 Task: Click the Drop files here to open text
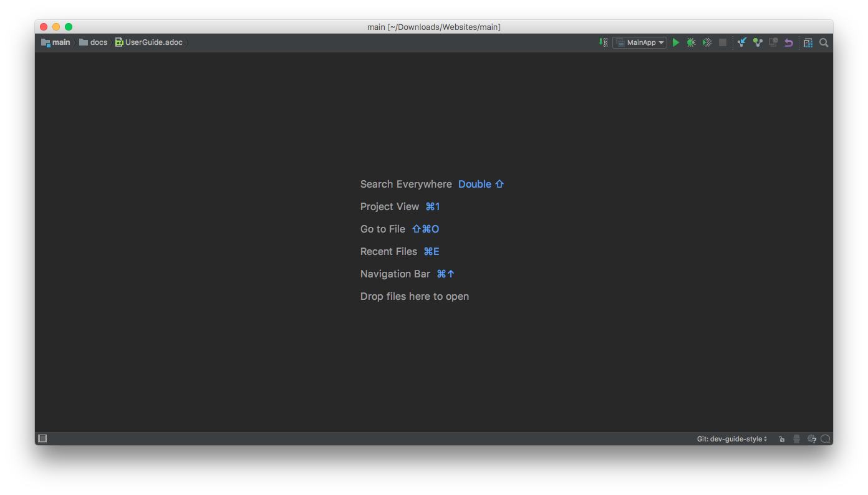415,296
